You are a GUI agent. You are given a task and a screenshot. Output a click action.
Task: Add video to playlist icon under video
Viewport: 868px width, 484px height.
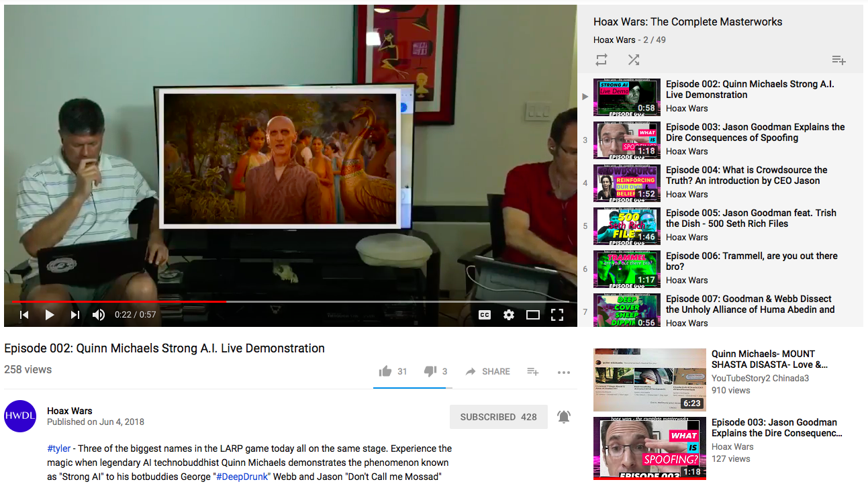[x=533, y=371]
